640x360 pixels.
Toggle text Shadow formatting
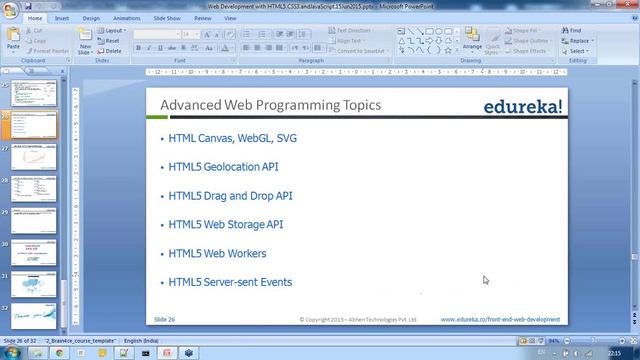(x=183, y=48)
